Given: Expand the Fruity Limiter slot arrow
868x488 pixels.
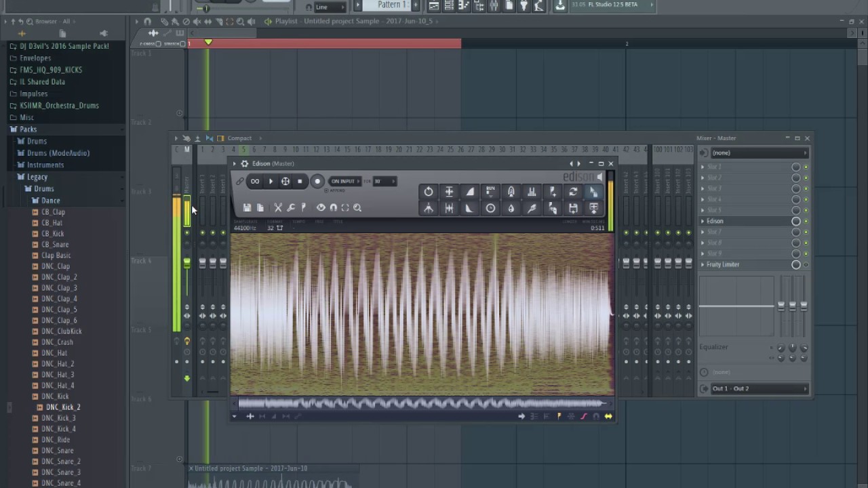Looking at the screenshot, I should click(703, 264).
